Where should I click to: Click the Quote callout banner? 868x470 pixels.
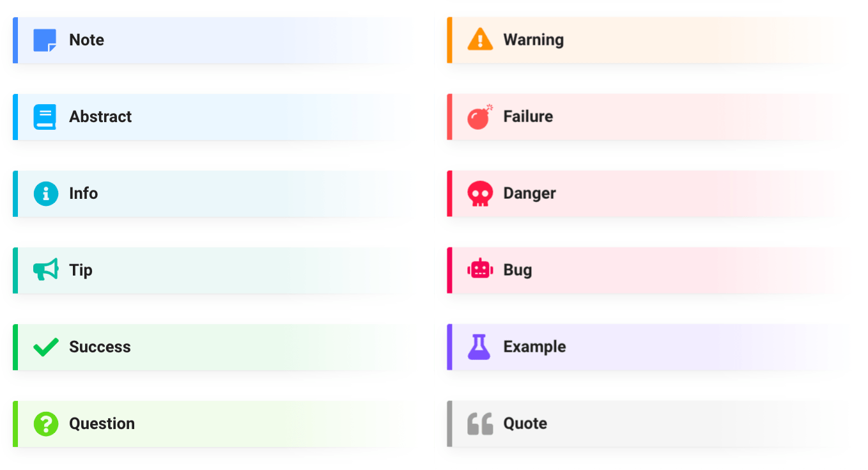click(639, 423)
